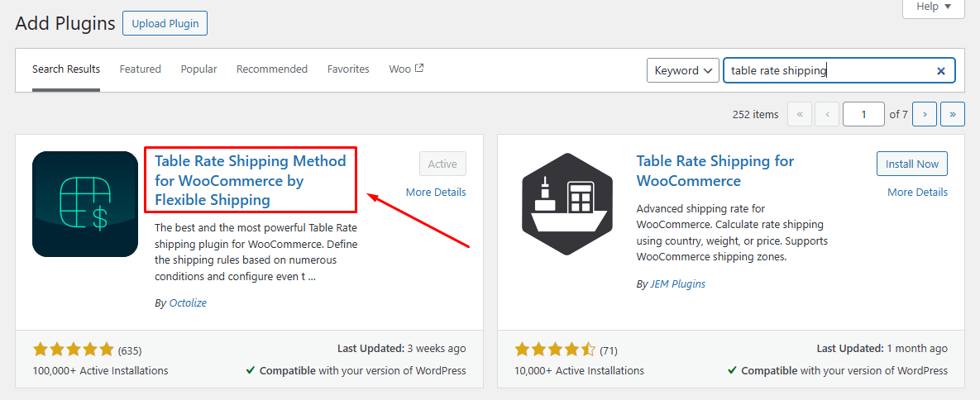Click 'Last Updated: 1 month ago' text
980x400 pixels.
(x=882, y=349)
